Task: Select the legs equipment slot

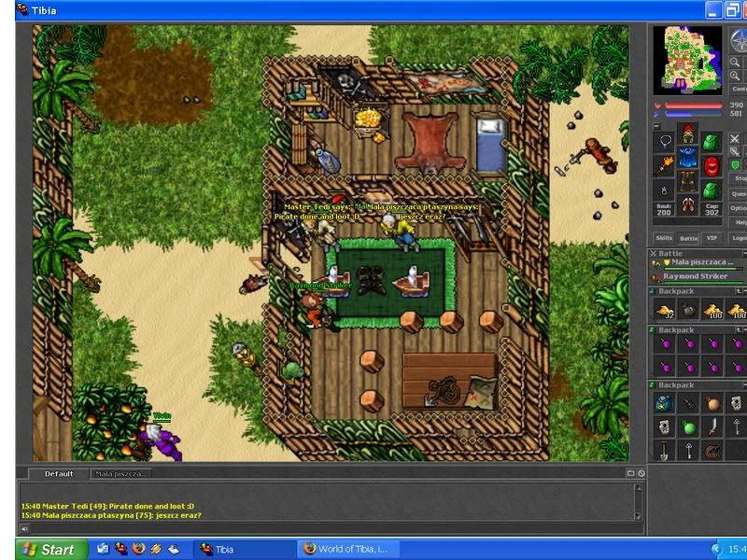Action: [x=687, y=181]
